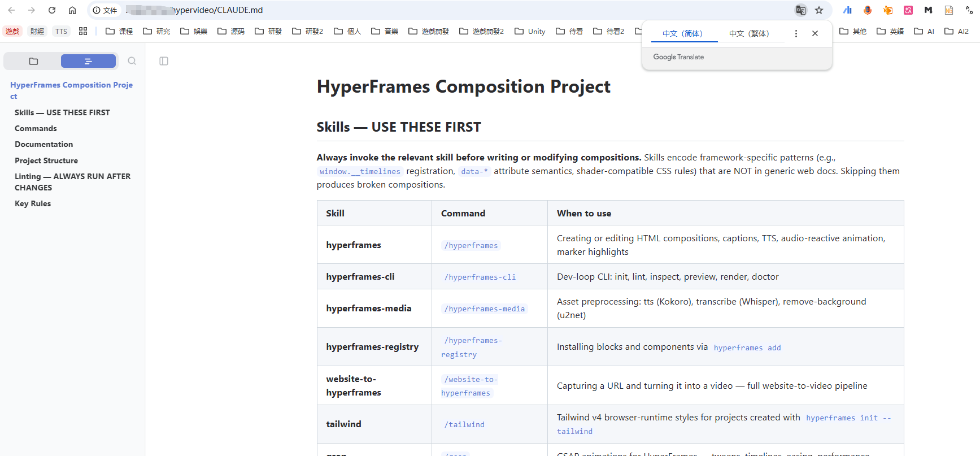This screenshot has width=980, height=456.
Task: Open the 個人 bookmark folder
Action: 347,31
